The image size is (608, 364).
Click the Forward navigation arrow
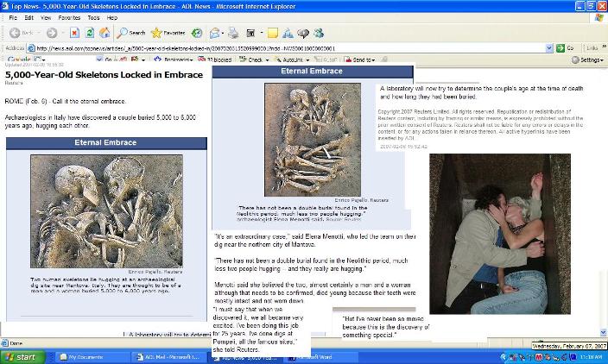pyautogui.click(x=50, y=33)
